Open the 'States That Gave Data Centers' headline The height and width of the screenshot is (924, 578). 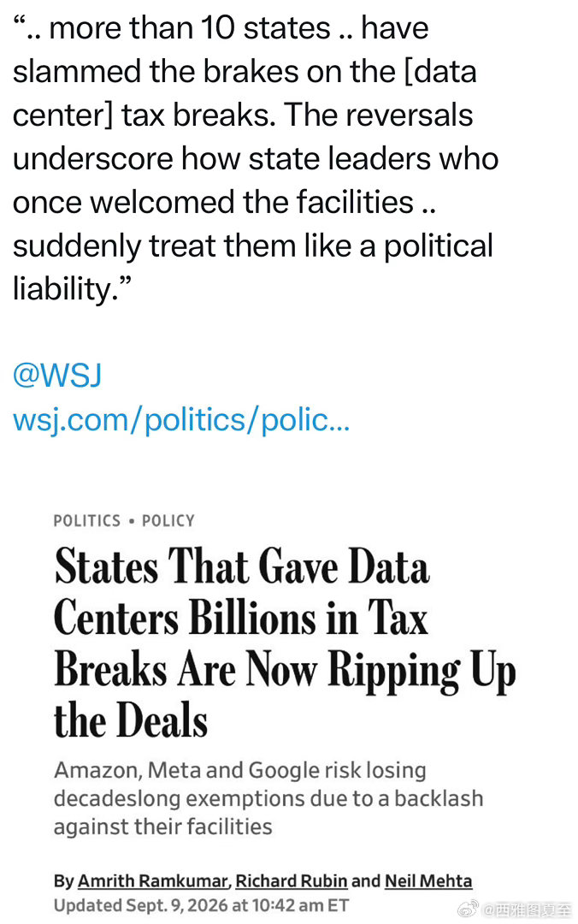285,643
